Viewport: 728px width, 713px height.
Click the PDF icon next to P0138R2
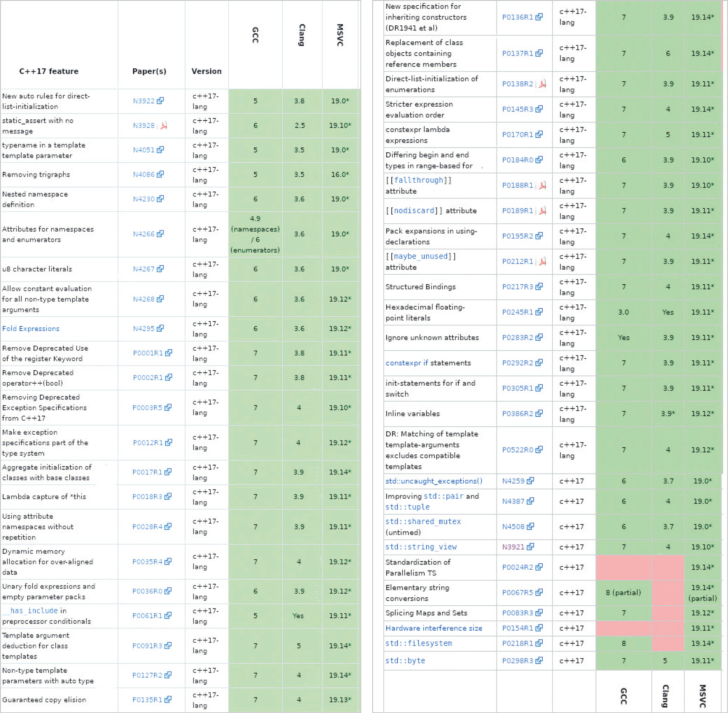click(x=542, y=84)
